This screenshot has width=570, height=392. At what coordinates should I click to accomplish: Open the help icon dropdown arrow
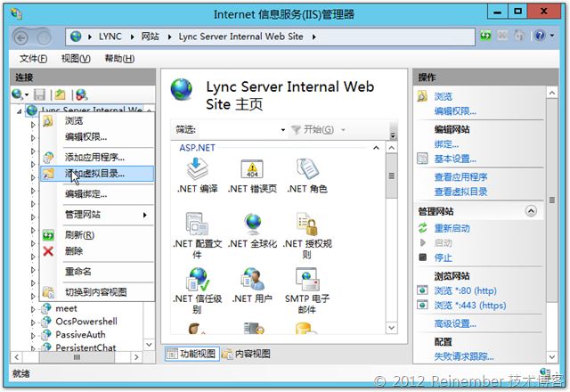tap(552, 36)
